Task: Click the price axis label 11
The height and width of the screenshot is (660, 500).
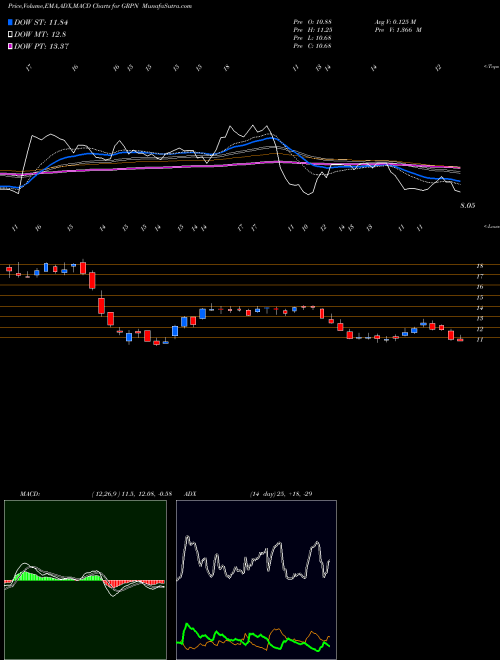Action: tap(479, 340)
